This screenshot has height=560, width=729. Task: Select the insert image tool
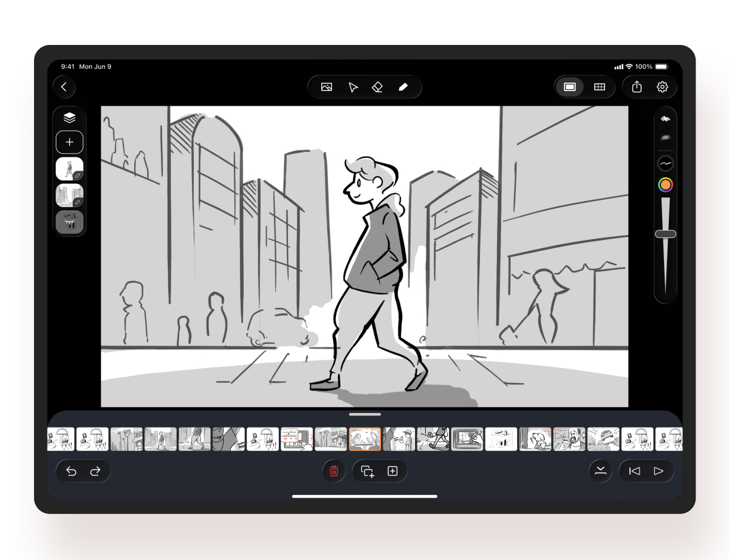[326, 87]
